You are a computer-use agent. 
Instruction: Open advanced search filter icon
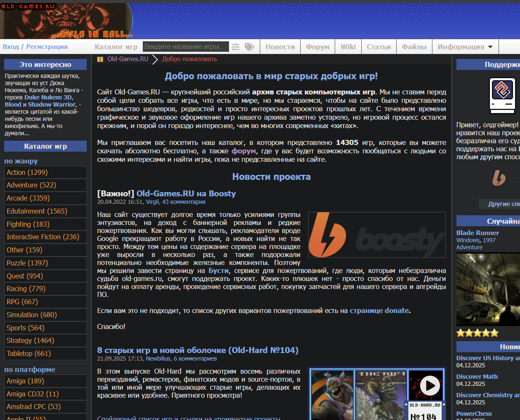click(x=235, y=47)
